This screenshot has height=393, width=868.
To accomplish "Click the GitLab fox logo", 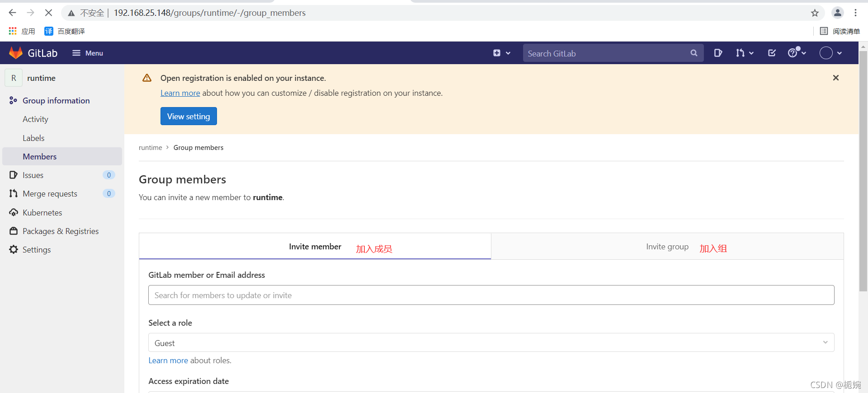I will [x=16, y=53].
